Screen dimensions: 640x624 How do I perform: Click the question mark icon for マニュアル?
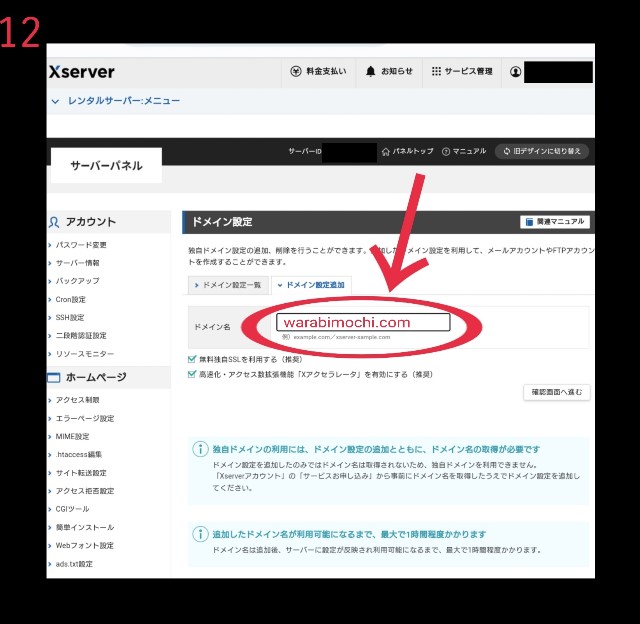click(446, 152)
